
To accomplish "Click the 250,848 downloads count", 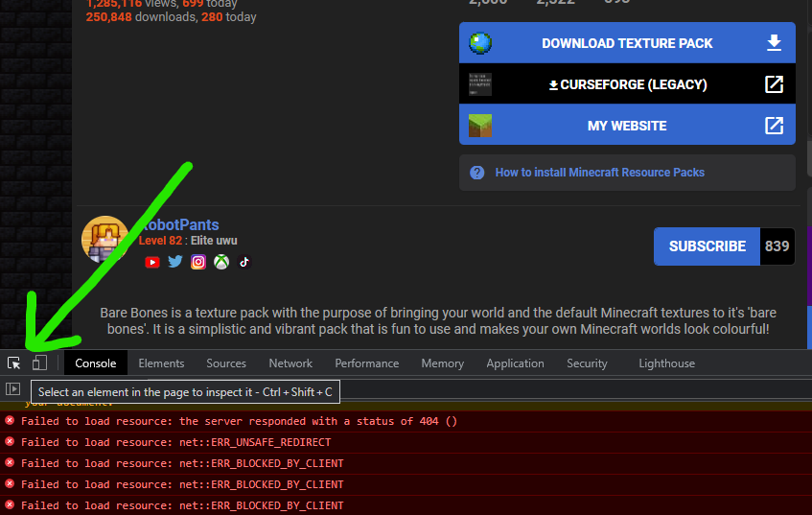I will [x=108, y=17].
